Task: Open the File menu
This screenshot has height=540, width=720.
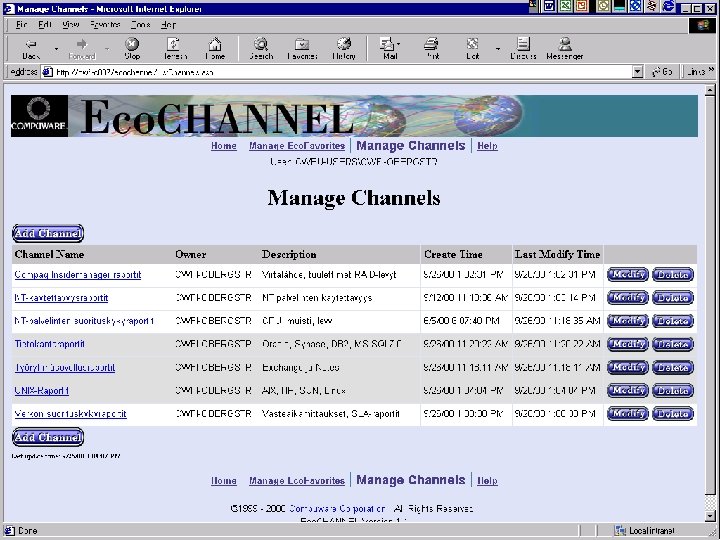Action: pos(21,25)
